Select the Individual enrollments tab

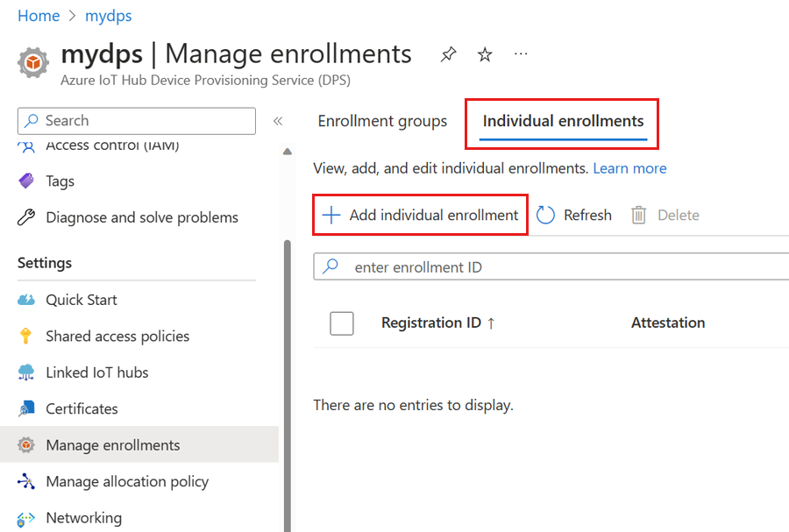click(563, 121)
